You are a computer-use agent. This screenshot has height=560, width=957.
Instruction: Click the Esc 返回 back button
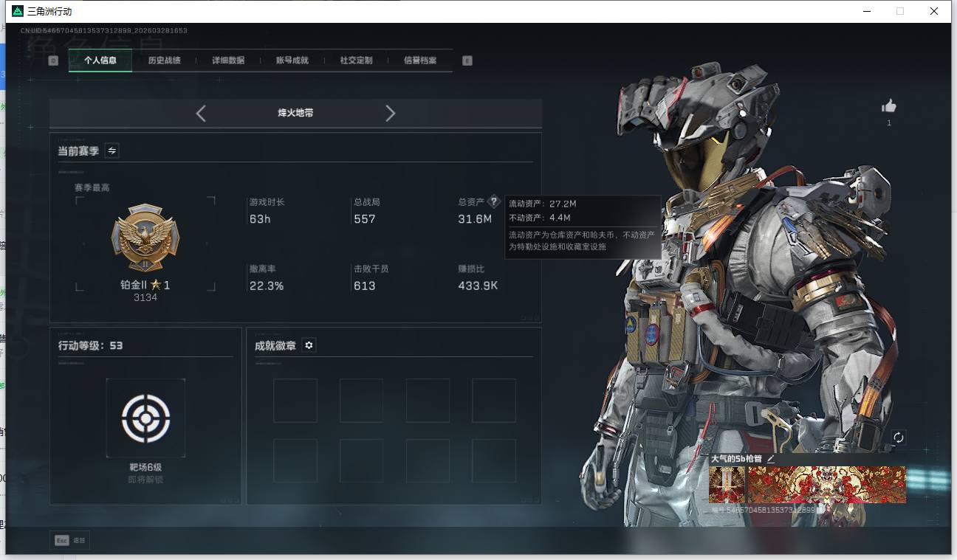70,541
